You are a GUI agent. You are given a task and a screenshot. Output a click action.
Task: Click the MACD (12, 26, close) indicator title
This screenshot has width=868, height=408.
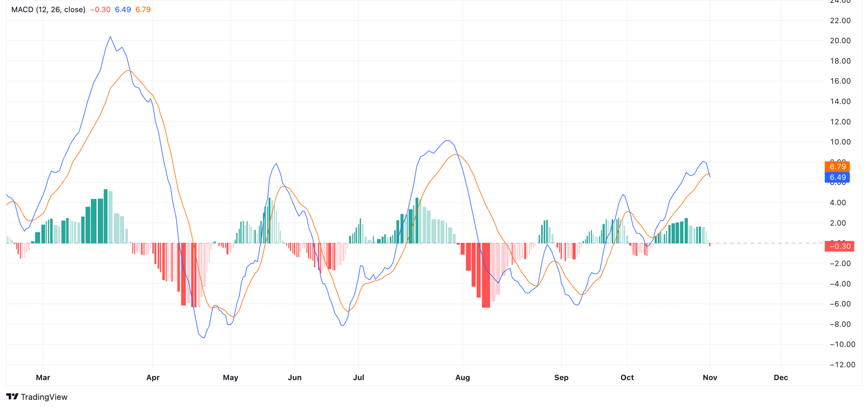48,9
